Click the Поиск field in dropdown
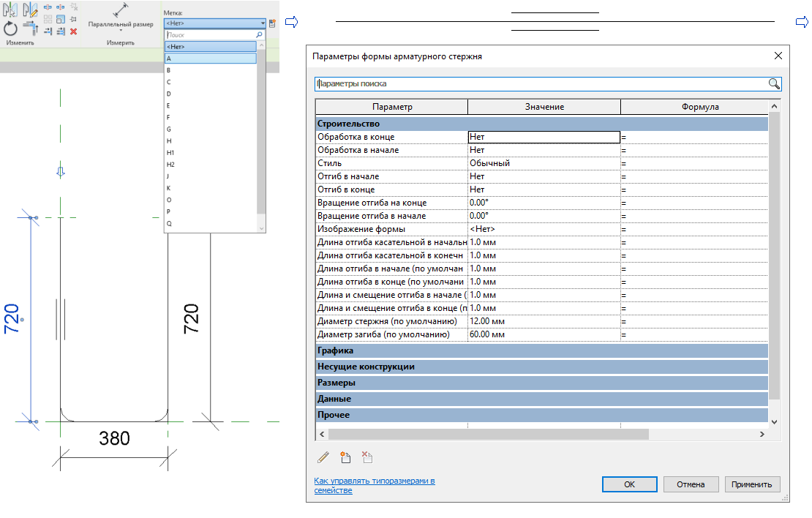 pos(210,34)
